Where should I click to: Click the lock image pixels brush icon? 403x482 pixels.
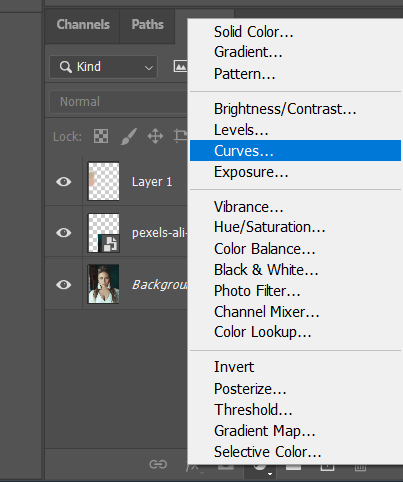(x=129, y=136)
